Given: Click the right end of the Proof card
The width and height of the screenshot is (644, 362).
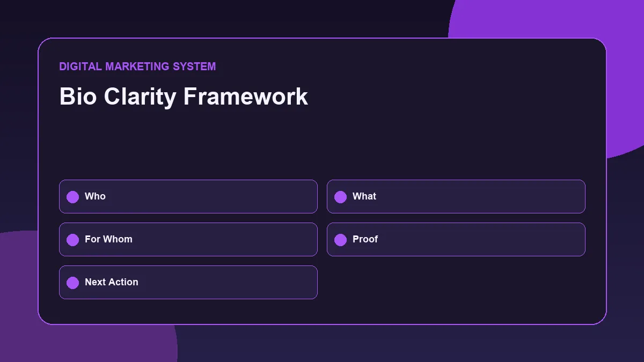Looking at the screenshot, I should click(x=569, y=239).
